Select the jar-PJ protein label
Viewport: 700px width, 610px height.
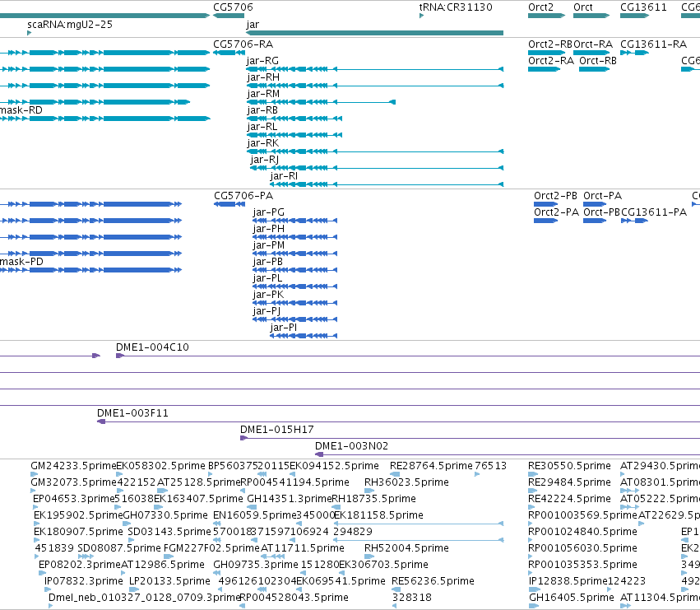pyautogui.click(x=267, y=311)
